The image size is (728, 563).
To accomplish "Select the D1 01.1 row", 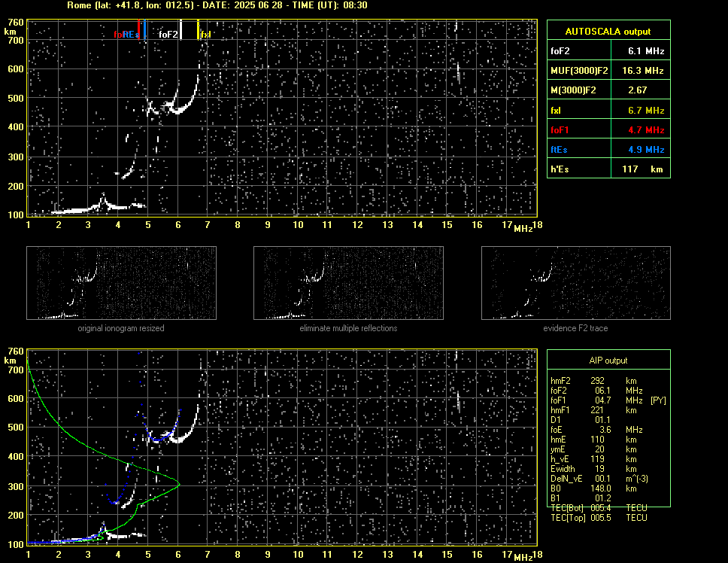I will click(x=581, y=420).
